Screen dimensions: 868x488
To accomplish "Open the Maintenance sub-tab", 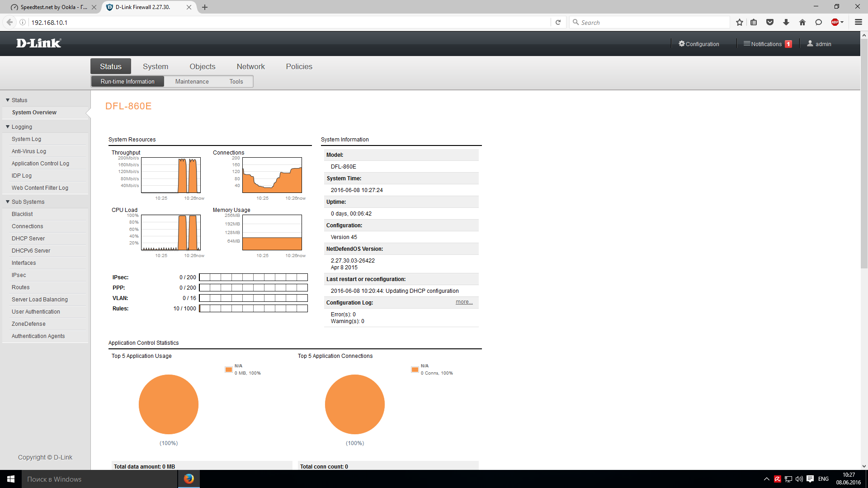I will click(x=192, y=81).
